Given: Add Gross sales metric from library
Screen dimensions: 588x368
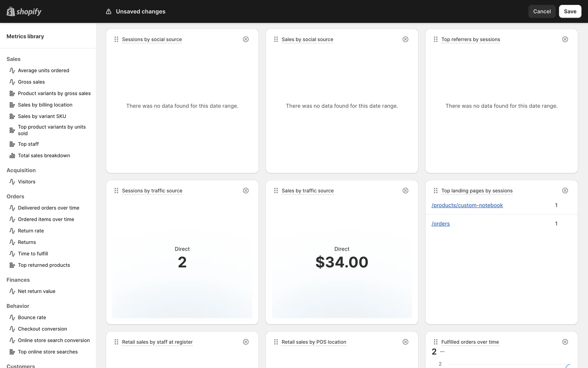Looking at the screenshot, I should (x=31, y=82).
